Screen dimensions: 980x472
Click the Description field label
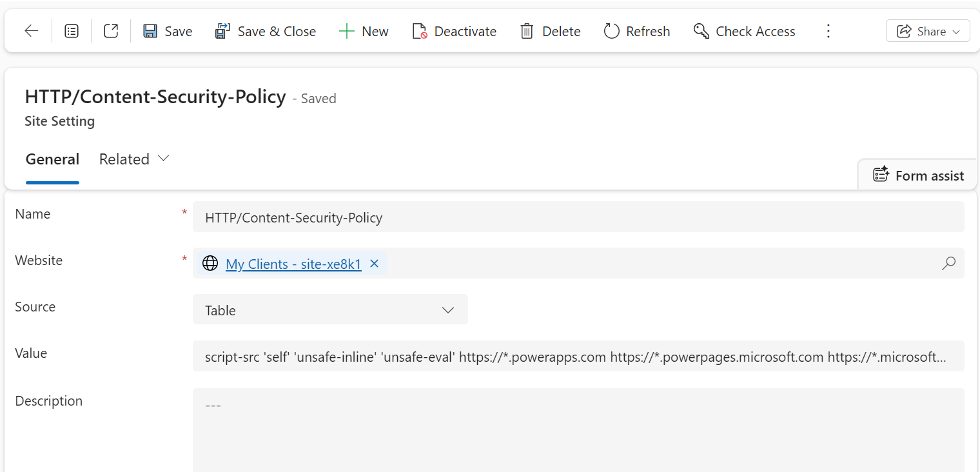pyautogui.click(x=49, y=401)
